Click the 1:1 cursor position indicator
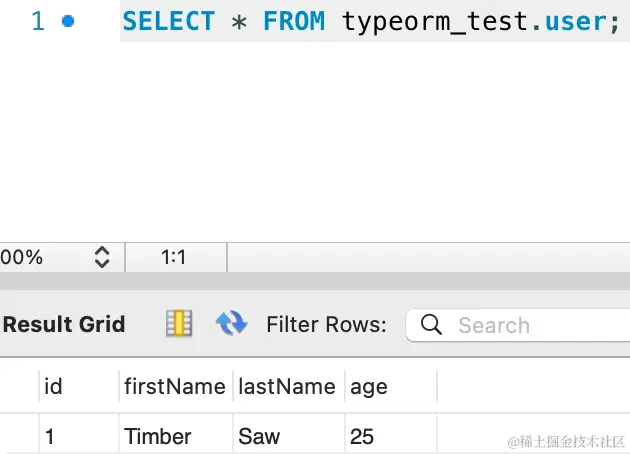This screenshot has width=630, height=454. (x=174, y=257)
